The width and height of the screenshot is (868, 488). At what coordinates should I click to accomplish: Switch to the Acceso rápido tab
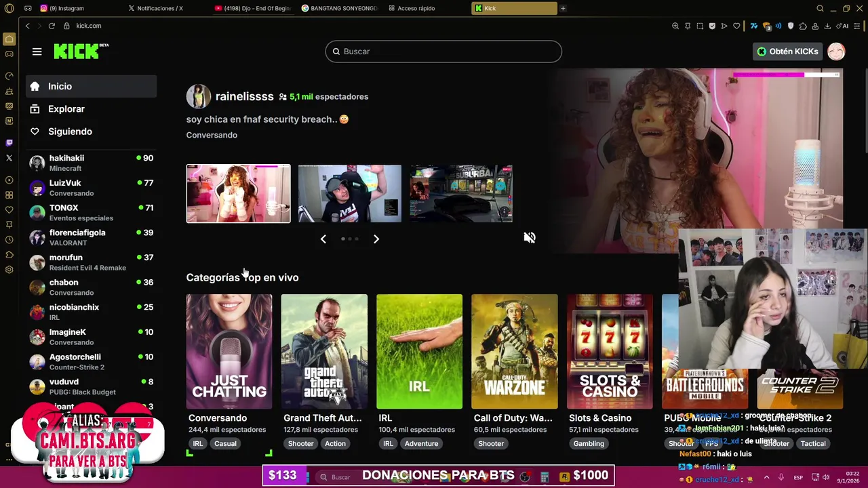click(x=427, y=8)
